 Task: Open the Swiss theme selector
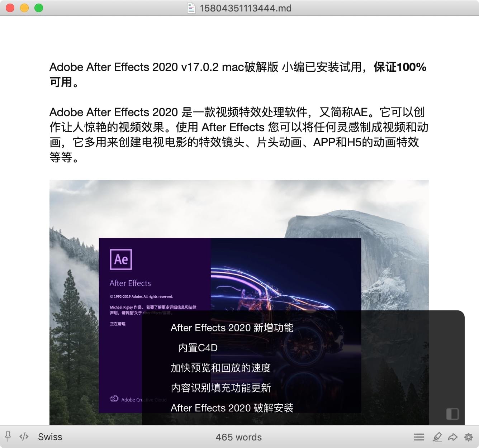pos(50,437)
